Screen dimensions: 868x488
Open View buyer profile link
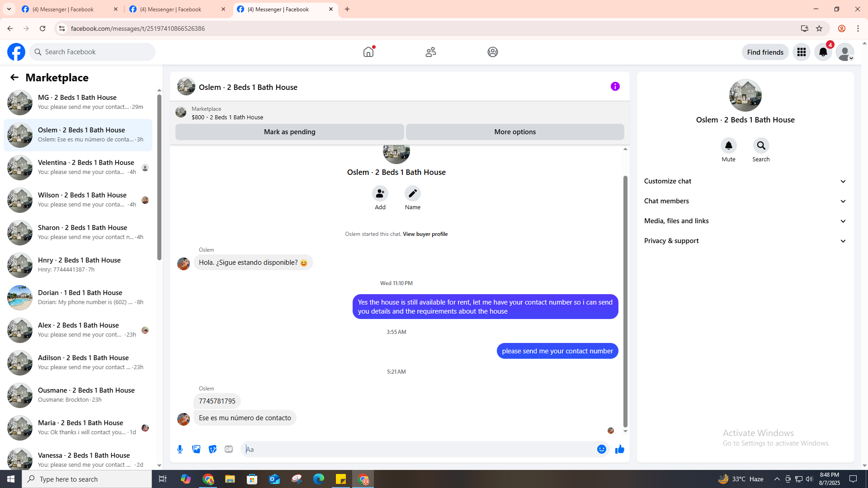click(x=425, y=234)
